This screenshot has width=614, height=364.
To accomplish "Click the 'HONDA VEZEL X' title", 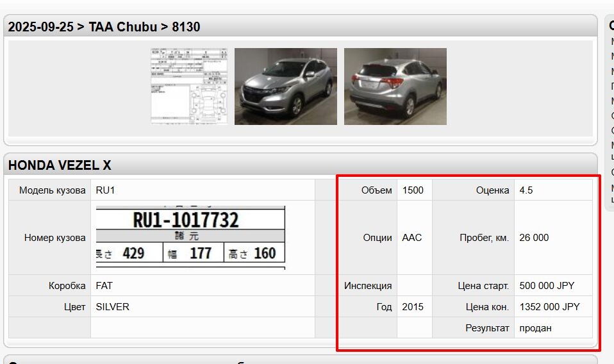I will [60, 165].
